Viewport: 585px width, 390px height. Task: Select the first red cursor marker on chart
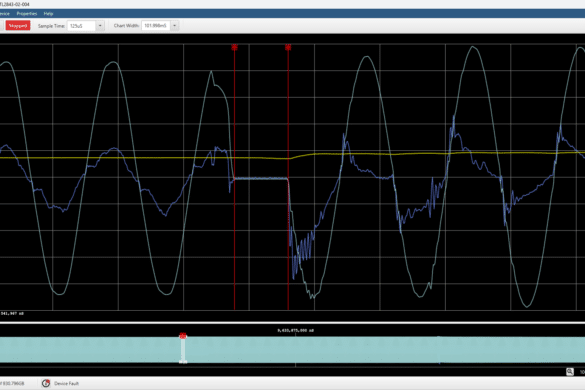coord(234,47)
